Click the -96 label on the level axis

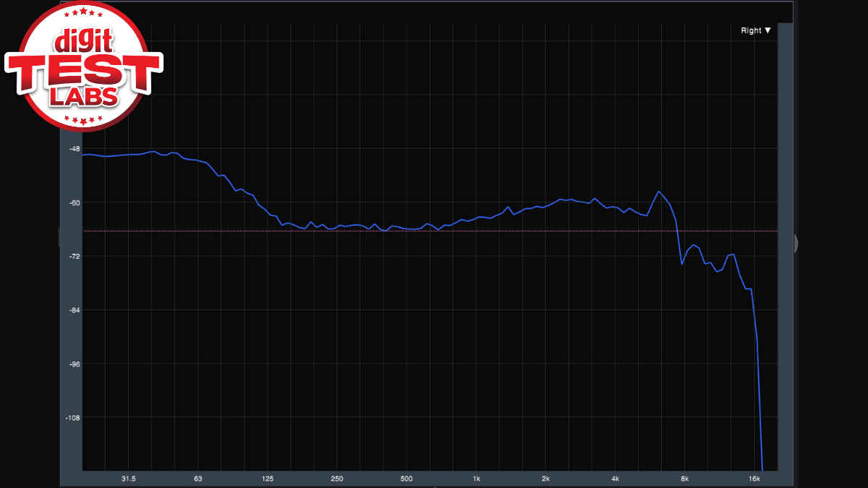pyautogui.click(x=73, y=364)
